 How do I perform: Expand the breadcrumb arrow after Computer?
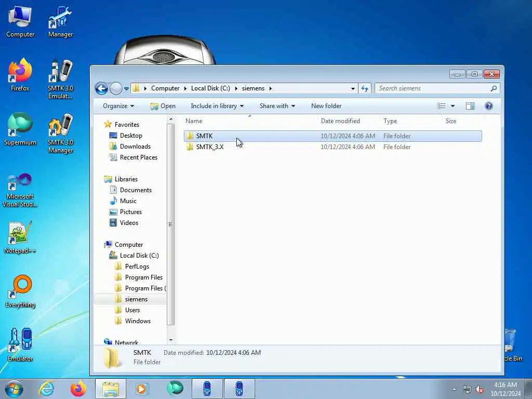click(185, 88)
